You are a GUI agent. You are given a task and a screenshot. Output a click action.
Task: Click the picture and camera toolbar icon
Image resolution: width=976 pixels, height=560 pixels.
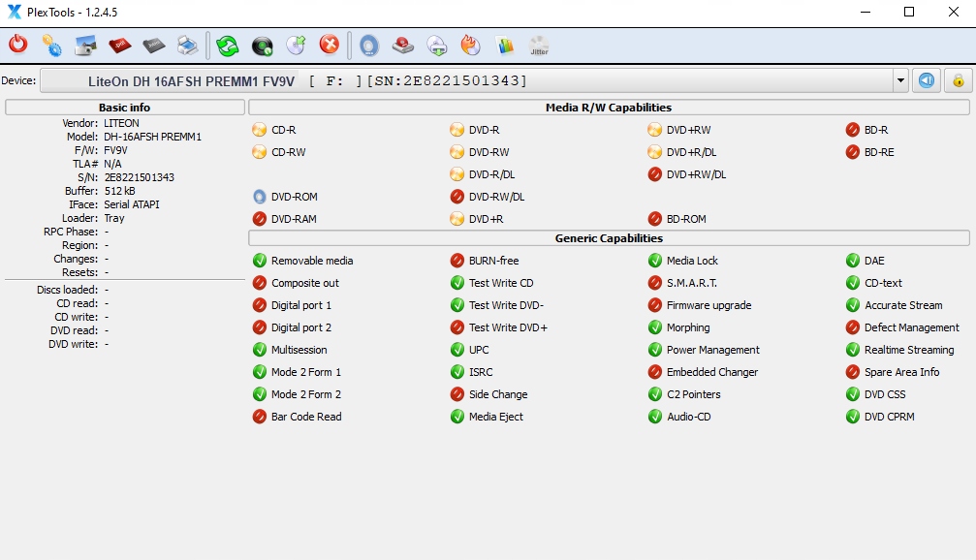tap(85, 46)
